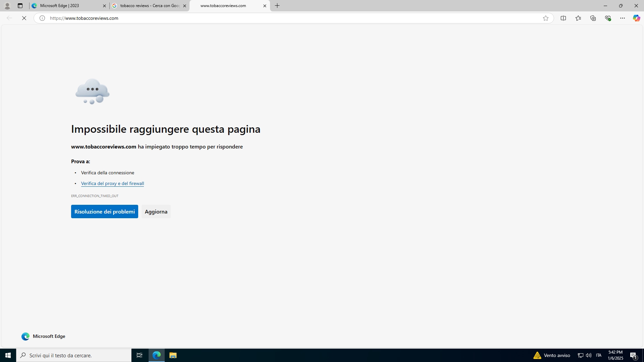Switch to tobacco reviews Google search tab
This screenshot has height=362, width=644.
tap(149, 6)
